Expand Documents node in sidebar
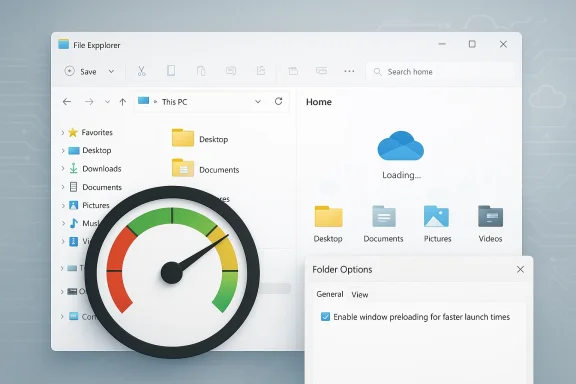This screenshot has height=384, width=576. click(62, 187)
